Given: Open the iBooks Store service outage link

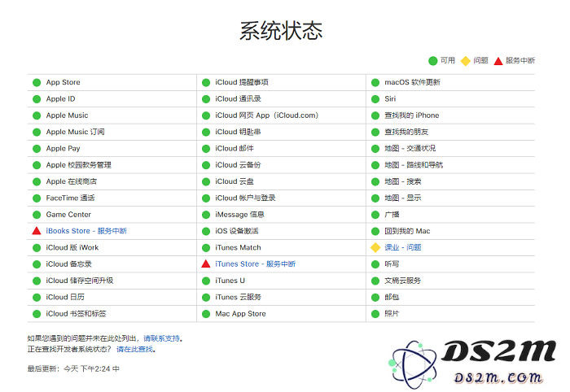Looking at the screenshot, I should [86, 231].
